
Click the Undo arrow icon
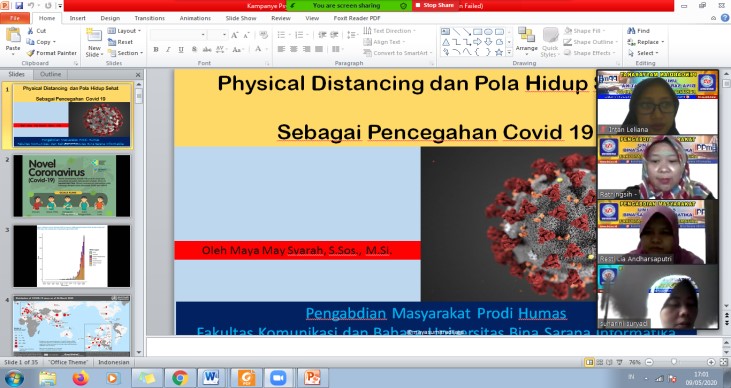tap(32, 6)
